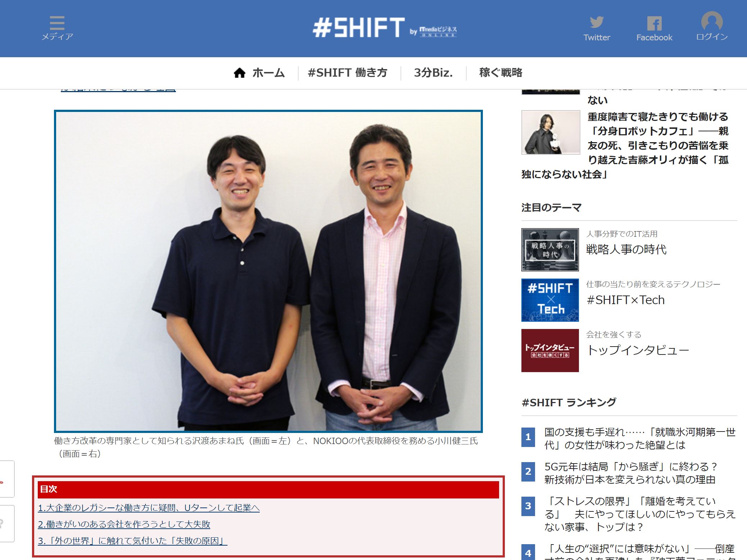Open the 稼ぐ戦略 nav item
The width and height of the screenshot is (747, 560).
pos(501,73)
